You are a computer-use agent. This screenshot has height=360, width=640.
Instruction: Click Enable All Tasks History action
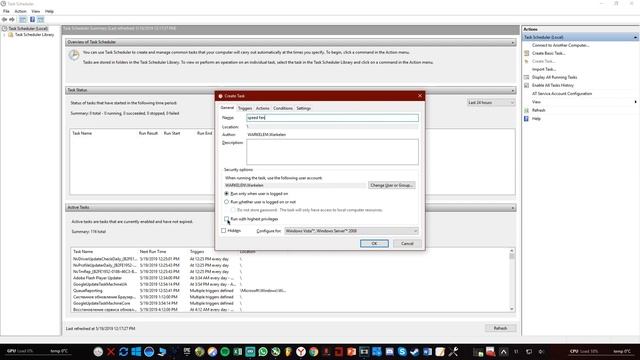click(553, 85)
